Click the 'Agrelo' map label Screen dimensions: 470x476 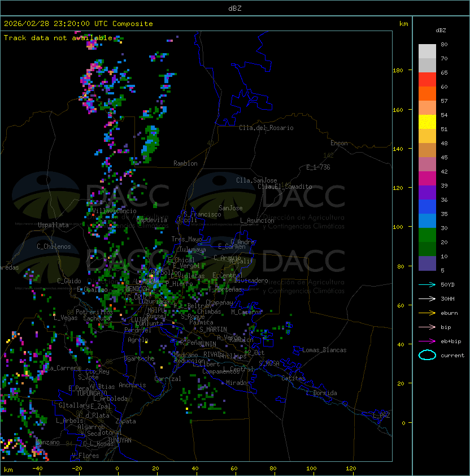[138, 340]
